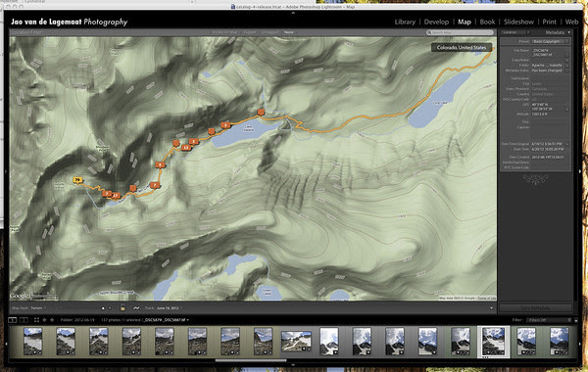This screenshot has width=588, height=372.
Task: Click the Search Map field
Action: (460, 32)
